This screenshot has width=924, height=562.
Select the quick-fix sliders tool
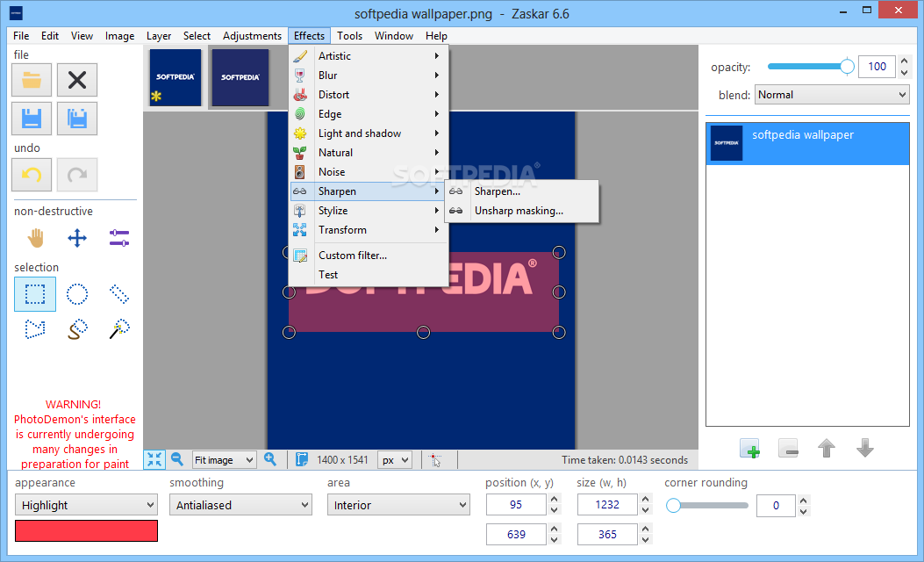click(x=119, y=238)
